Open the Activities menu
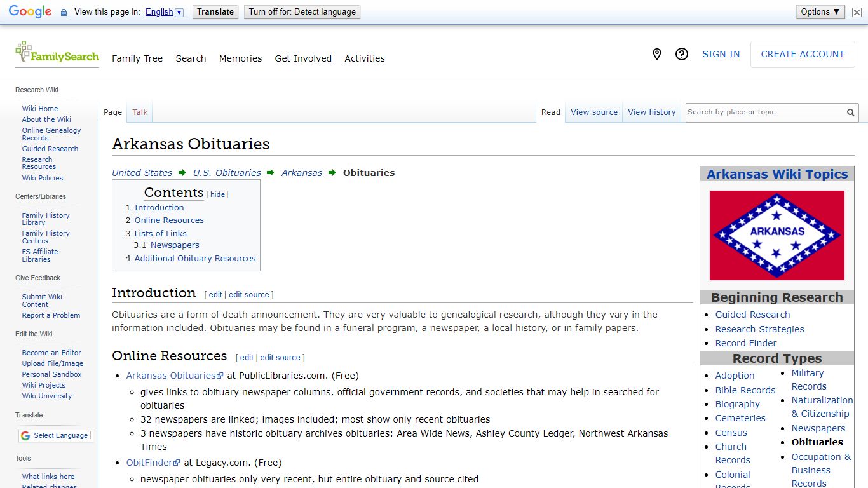Image resolution: width=868 pixels, height=488 pixels. 365,58
